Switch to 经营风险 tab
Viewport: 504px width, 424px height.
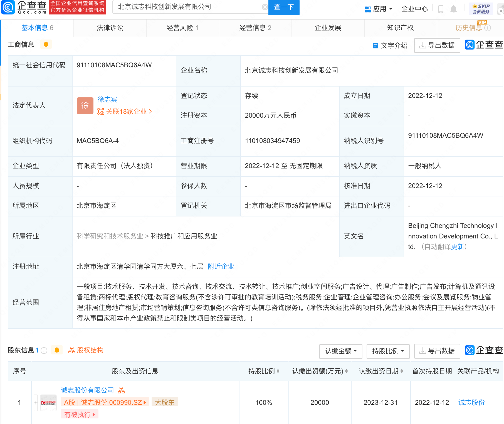click(x=182, y=28)
